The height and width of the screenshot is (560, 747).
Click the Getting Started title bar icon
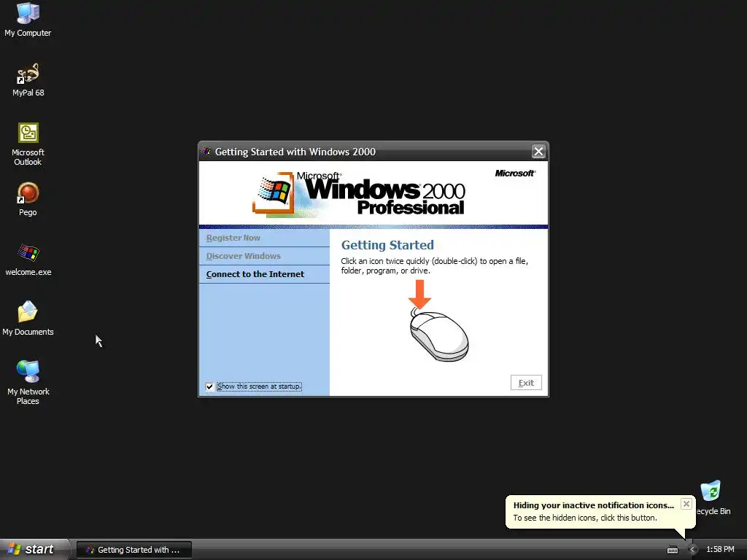coord(206,152)
